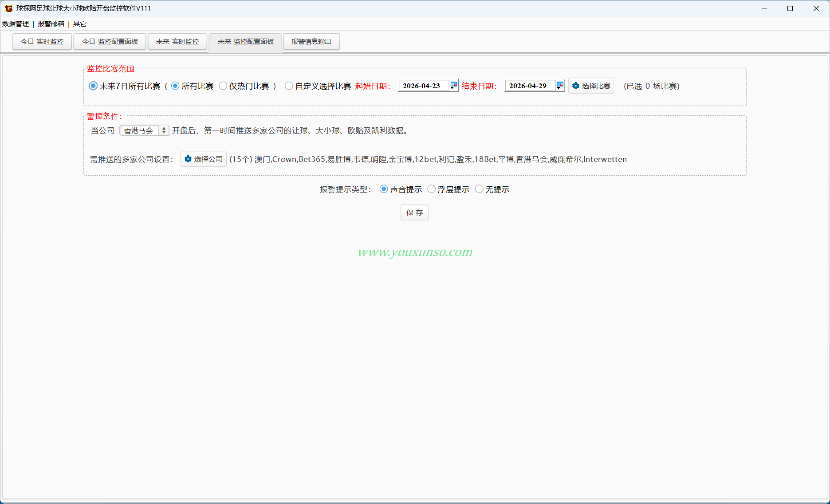830x504 pixels.
Task: Select 未来-监控配置面板 tab
Action: [245, 42]
